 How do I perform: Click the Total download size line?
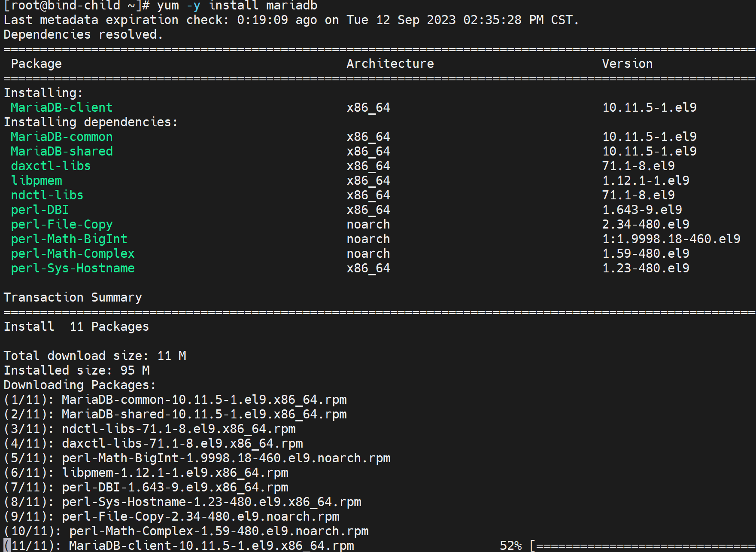coord(94,356)
